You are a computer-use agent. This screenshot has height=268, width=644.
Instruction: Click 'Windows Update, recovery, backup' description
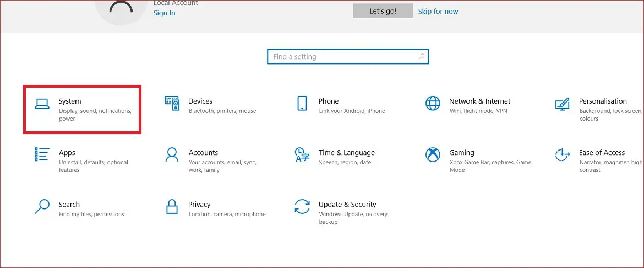pos(353,218)
